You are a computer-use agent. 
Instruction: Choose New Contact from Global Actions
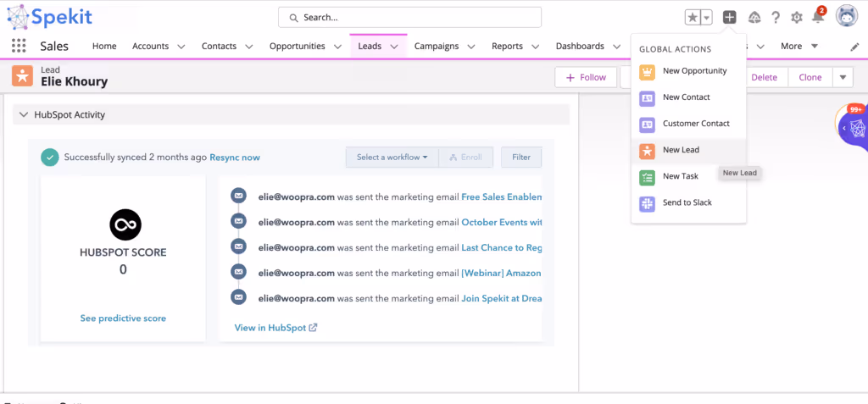click(688, 97)
